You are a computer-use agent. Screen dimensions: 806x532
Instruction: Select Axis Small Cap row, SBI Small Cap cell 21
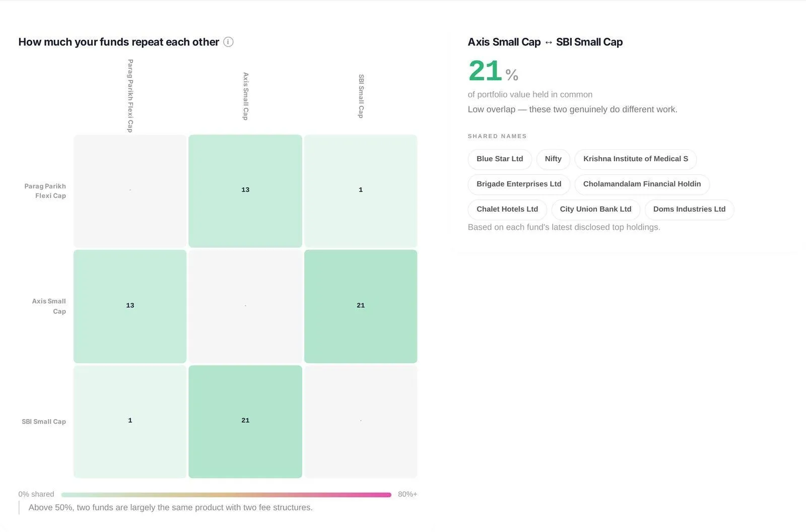tap(361, 306)
